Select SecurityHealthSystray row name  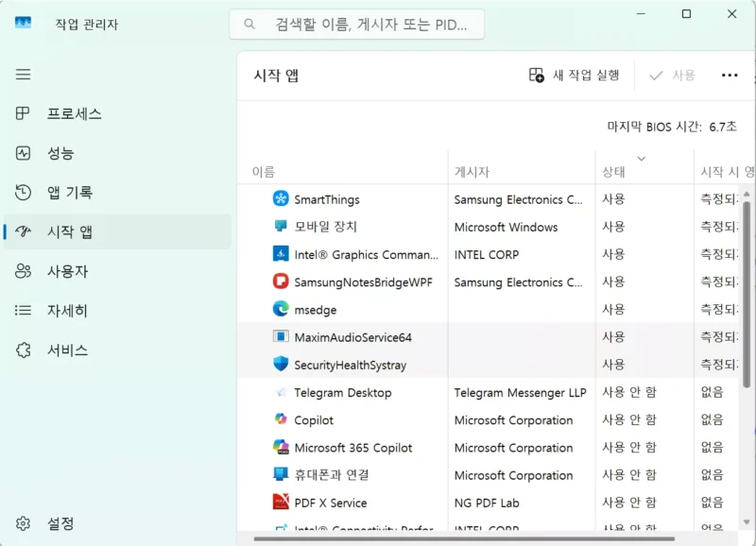click(x=351, y=366)
